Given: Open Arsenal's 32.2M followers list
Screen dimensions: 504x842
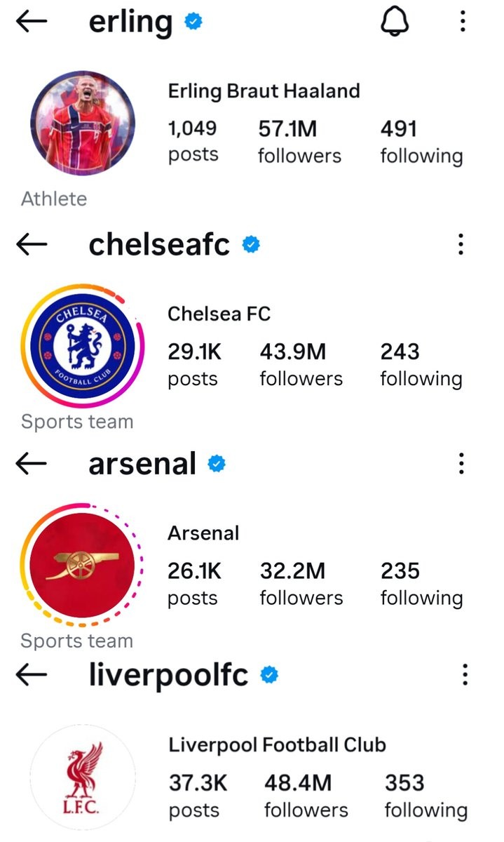Looking at the screenshot, I should coord(301,584).
